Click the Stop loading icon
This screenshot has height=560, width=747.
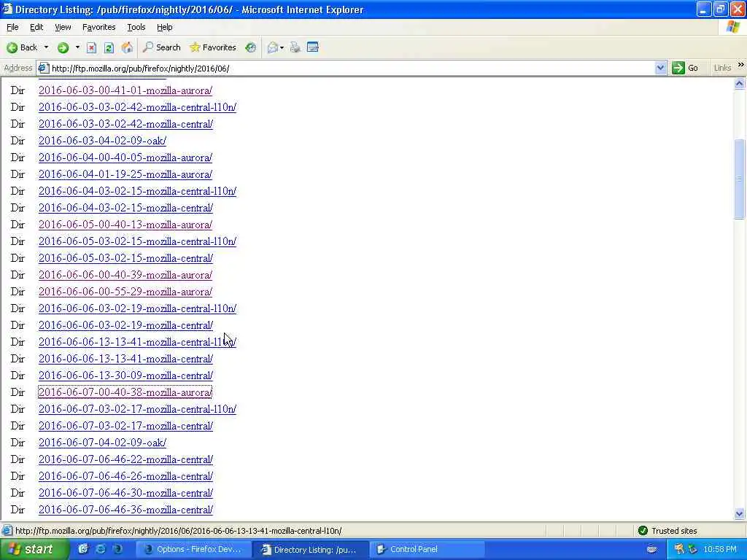[91, 47]
